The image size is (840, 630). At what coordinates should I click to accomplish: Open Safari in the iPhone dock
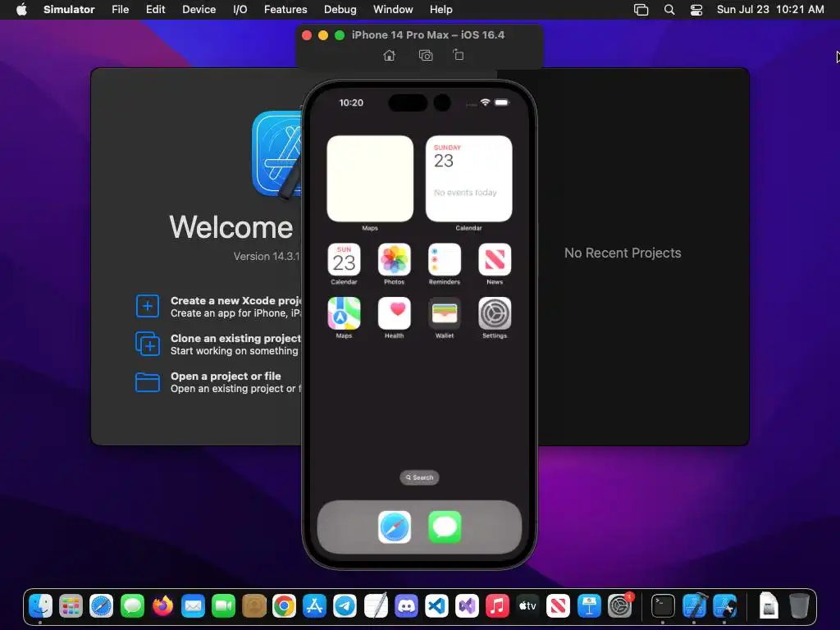(x=395, y=527)
